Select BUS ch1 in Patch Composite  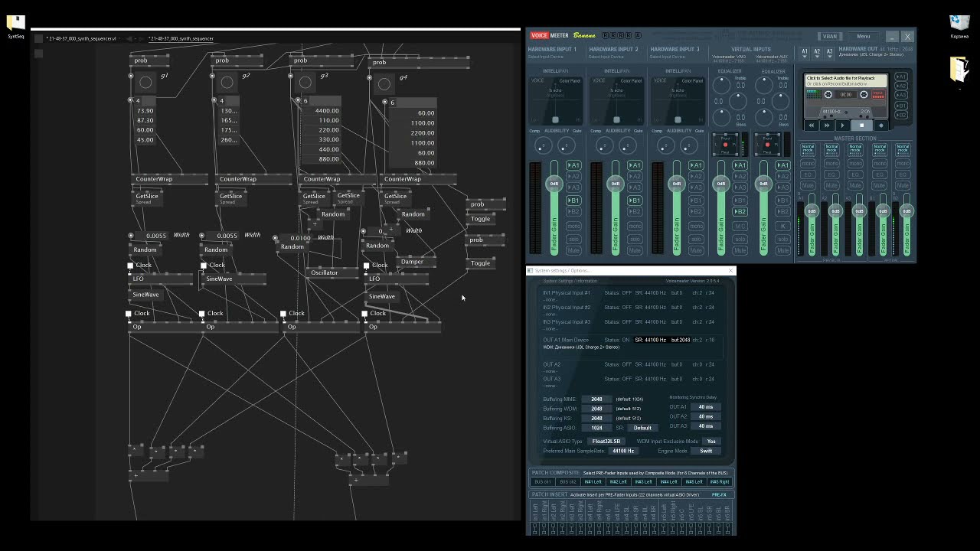click(543, 482)
